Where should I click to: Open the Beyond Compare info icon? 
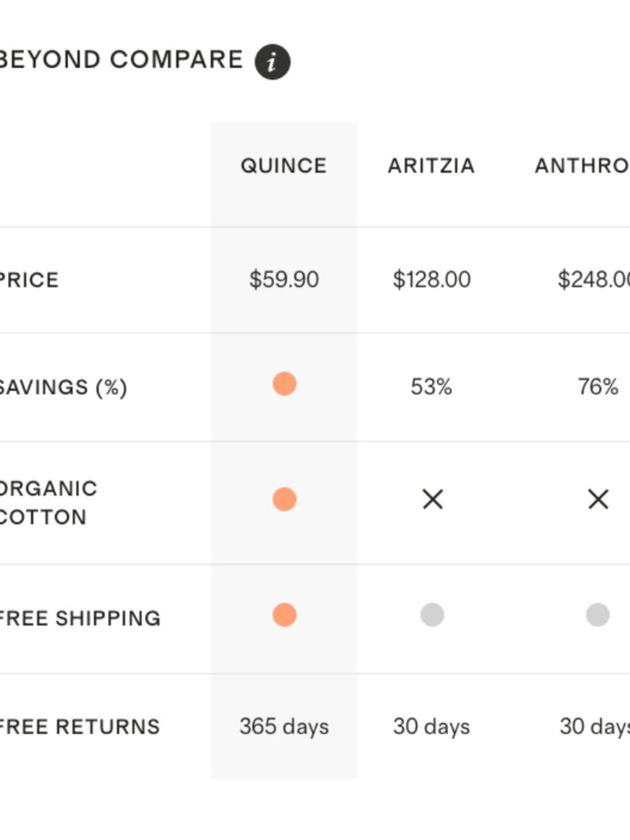click(x=272, y=62)
